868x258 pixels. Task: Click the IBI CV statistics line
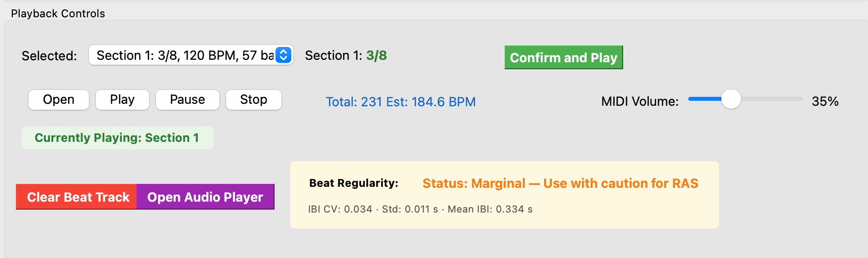[420, 209]
